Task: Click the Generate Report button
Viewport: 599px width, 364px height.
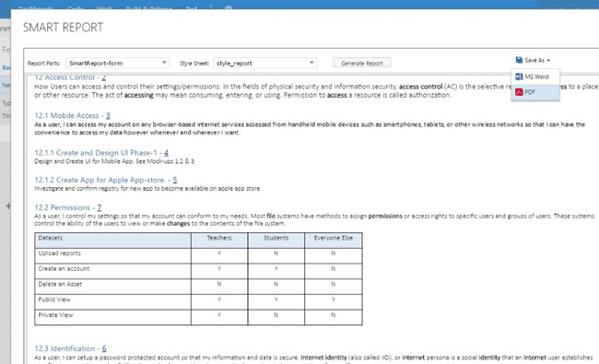Action: point(362,63)
